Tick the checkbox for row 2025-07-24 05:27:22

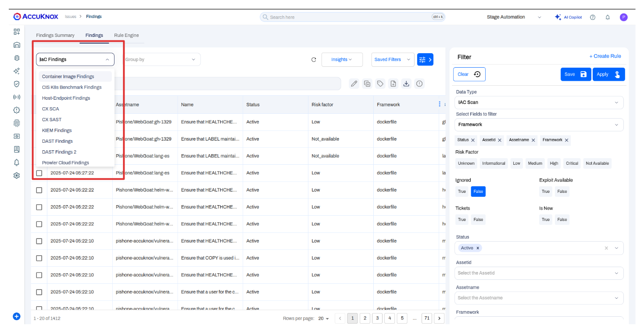(39, 173)
